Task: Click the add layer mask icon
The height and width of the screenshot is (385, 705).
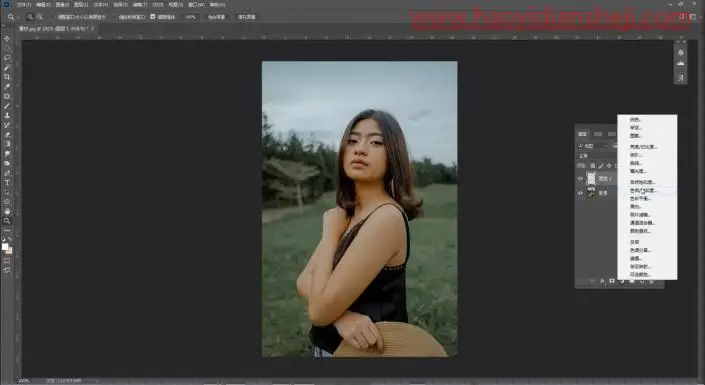Action: 612,281
